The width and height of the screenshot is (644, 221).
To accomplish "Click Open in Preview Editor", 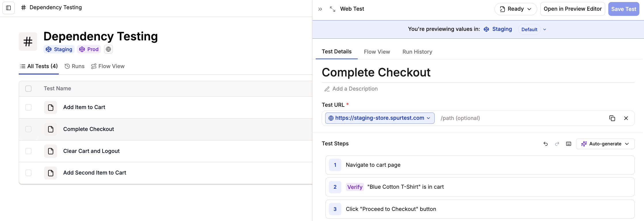I will point(573,9).
